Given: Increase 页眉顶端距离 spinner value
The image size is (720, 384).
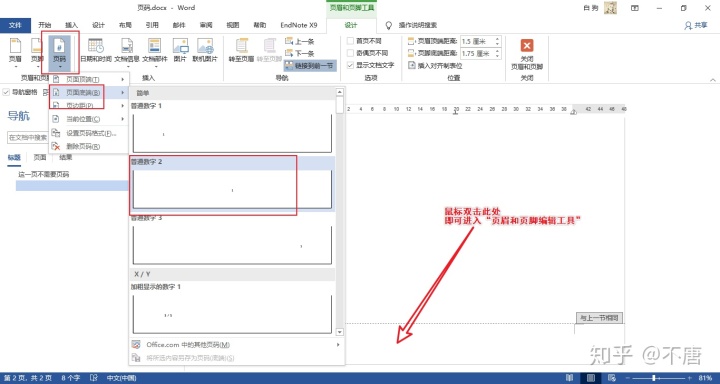Looking at the screenshot, I should click(497, 39).
